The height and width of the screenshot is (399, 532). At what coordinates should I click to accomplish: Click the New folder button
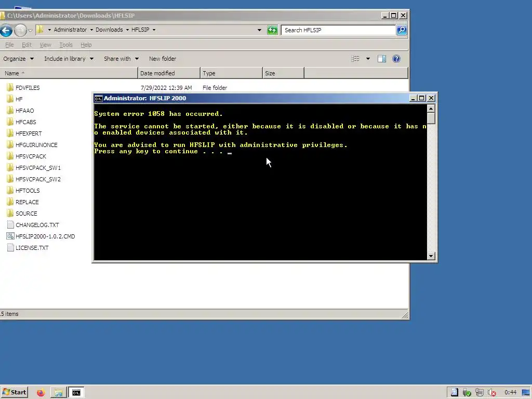coord(163,59)
